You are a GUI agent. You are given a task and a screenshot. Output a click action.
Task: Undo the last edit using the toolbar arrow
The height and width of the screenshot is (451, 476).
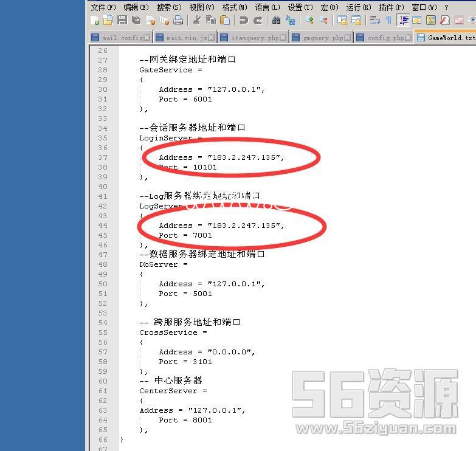point(244,20)
